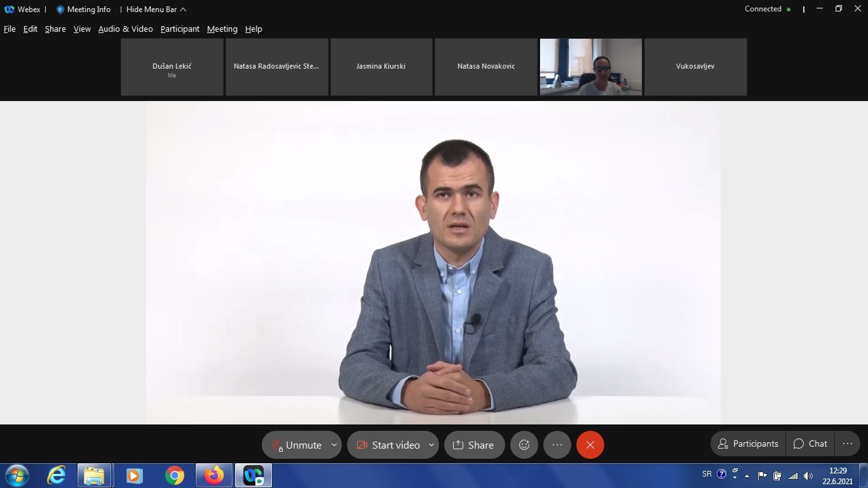Open the File menu
The image size is (868, 488).
tap(10, 29)
